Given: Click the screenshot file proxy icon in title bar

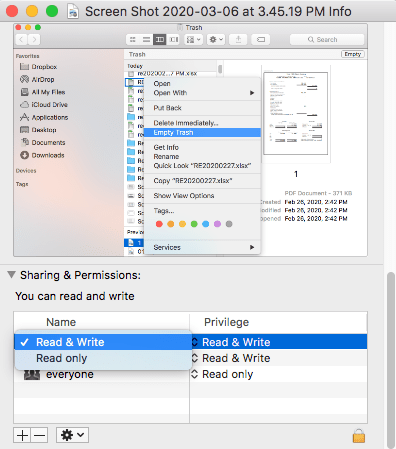Looking at the screenshot, I should pyautogui.click(x=73, y=11).
